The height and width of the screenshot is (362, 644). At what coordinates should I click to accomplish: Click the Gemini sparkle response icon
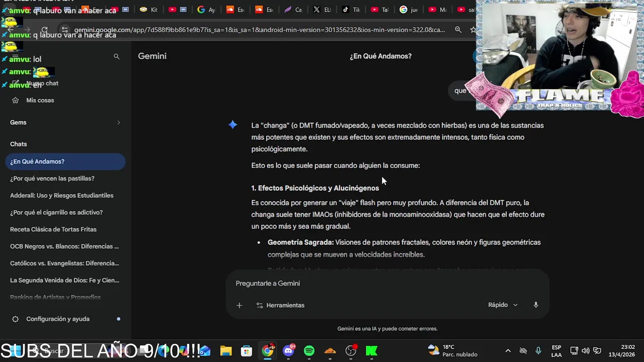pos(232,125)
